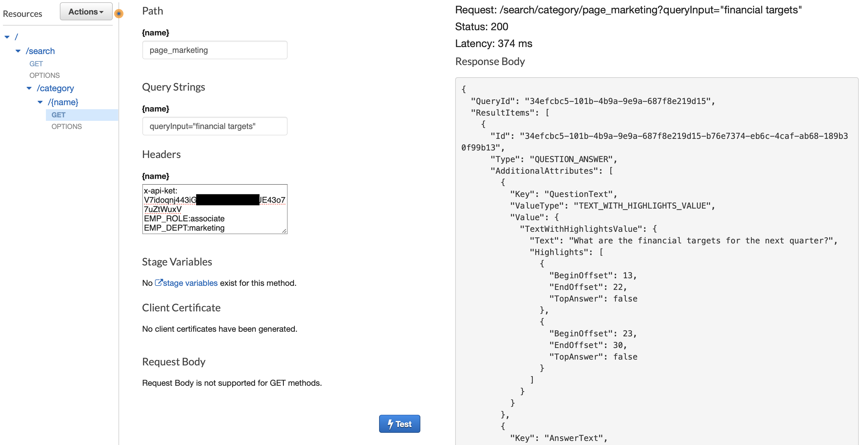Screen dimensions: 868x445
Task: Click the orange dot indicator beside Actions
Action: 119,13
